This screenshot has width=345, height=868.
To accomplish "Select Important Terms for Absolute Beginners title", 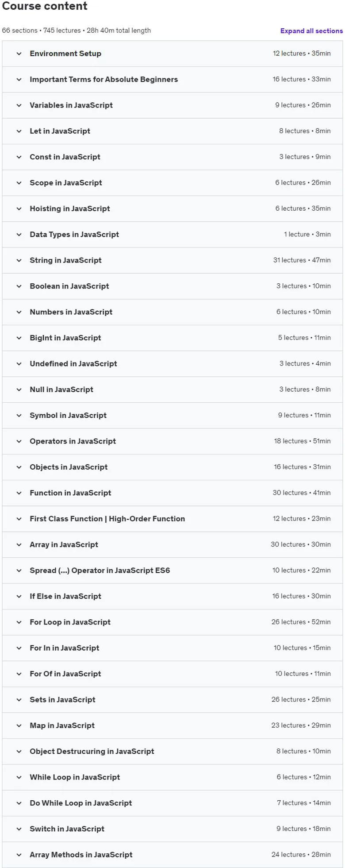I will (103, 80).
